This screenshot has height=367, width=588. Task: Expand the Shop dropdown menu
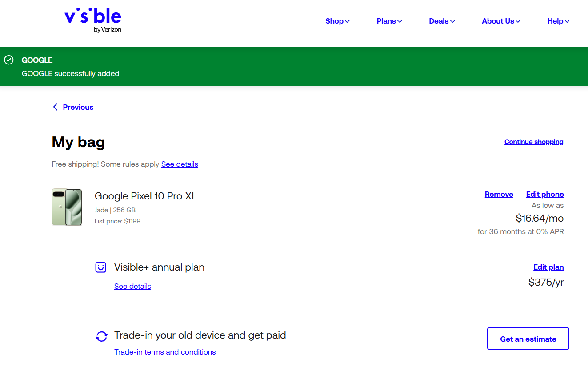tap(337, 21)
